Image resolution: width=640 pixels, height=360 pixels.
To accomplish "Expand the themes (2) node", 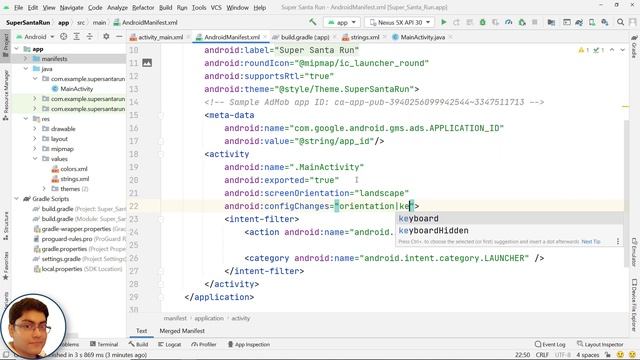I will coord(44,189).
